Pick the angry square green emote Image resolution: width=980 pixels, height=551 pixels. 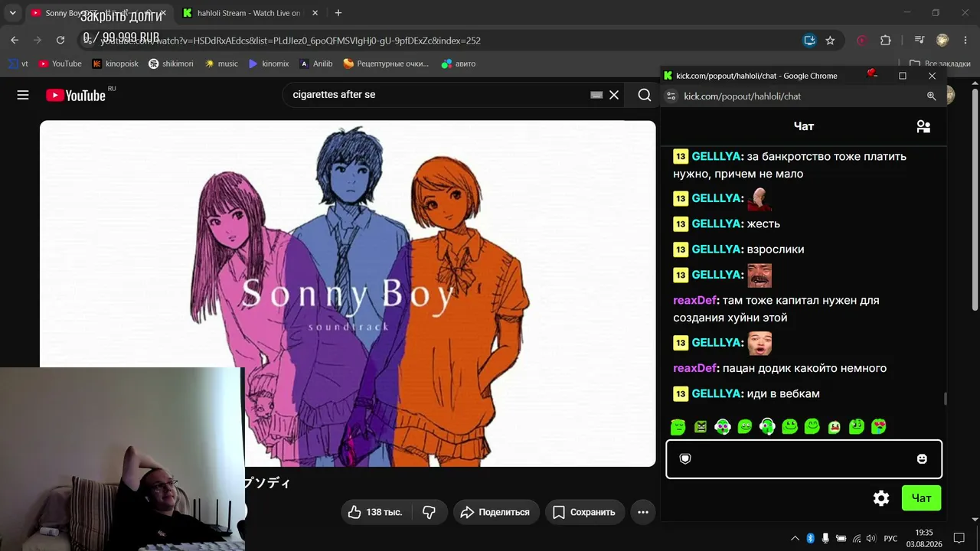click(x=701, y=426)
